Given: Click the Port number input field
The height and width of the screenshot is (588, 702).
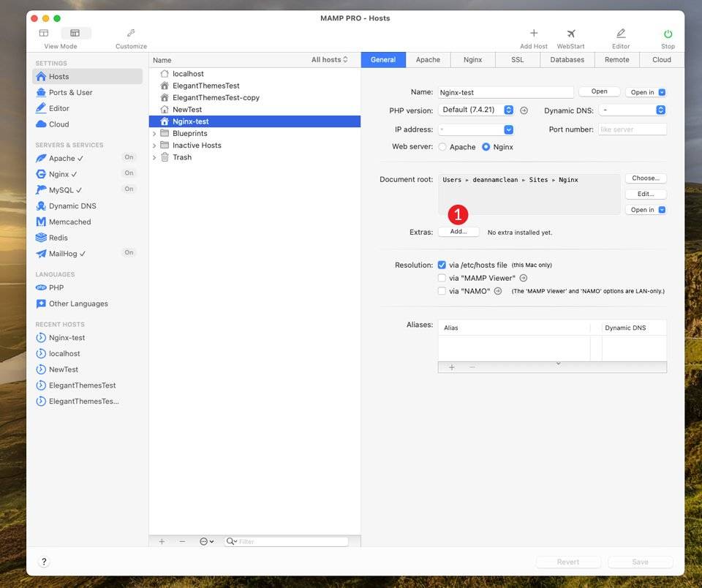Looking at the screenshot, I should tap(632, 129).
